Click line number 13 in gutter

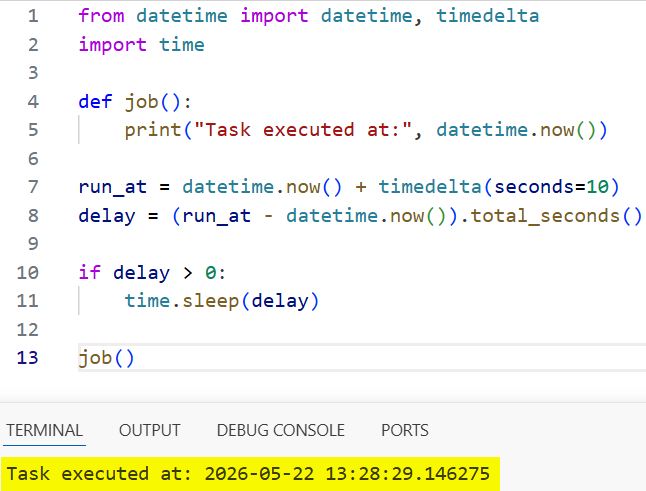click(x=28, y=358)
